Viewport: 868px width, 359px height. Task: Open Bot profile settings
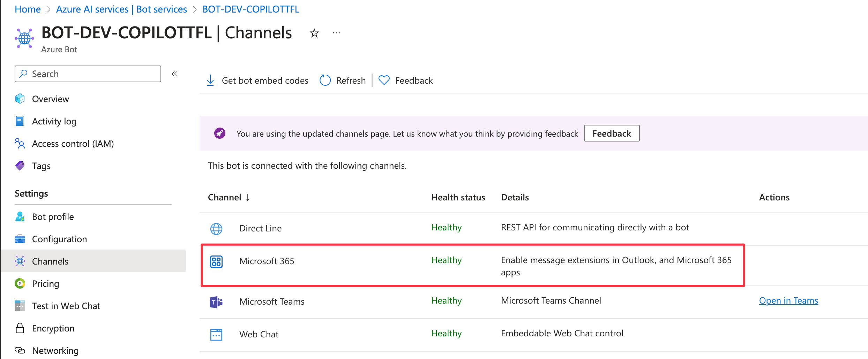(x=53, y=217)
